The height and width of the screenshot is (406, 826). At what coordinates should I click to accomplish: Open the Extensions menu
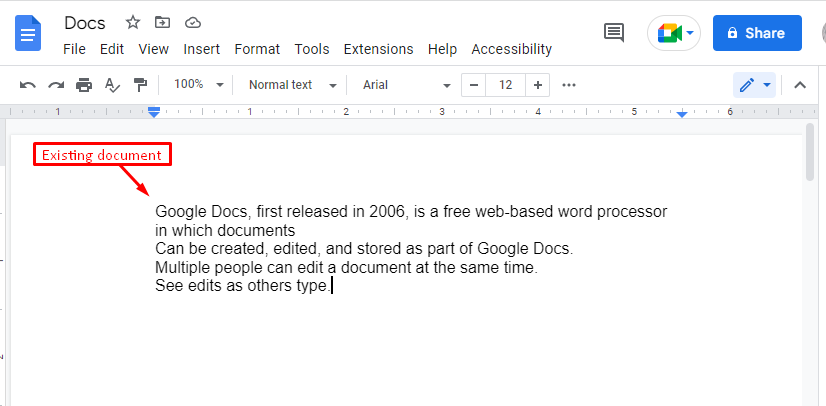378,49
